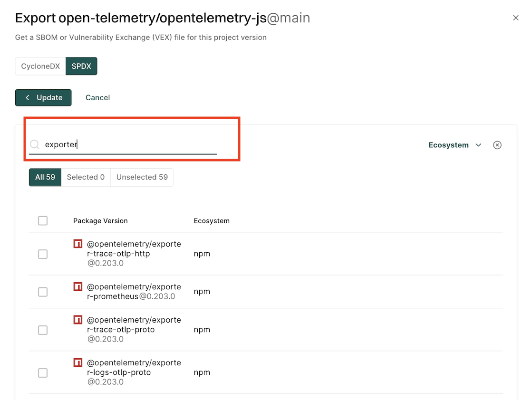Switch to the CycloneDX format tab

tap(40, 67)
